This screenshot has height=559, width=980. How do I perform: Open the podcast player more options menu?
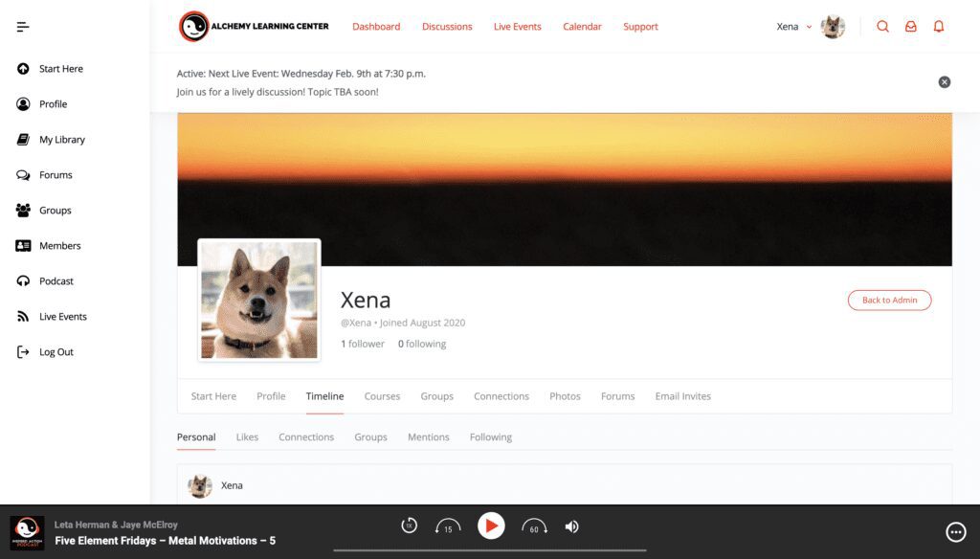click(x=954, y=532)
